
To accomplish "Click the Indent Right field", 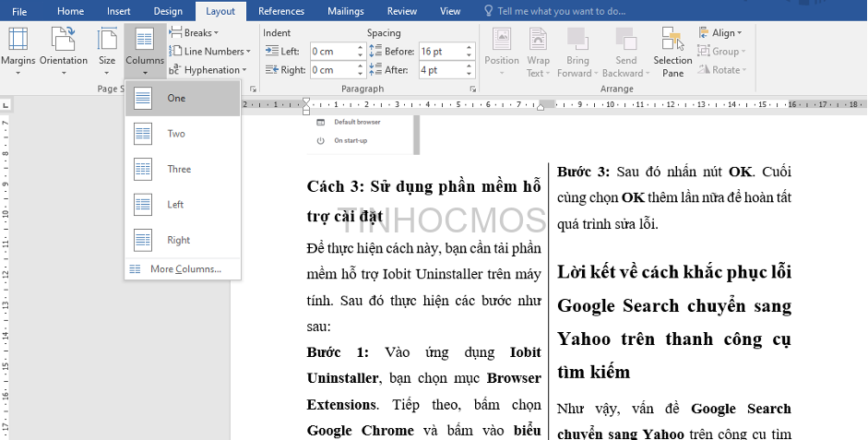I will point(333,70).
